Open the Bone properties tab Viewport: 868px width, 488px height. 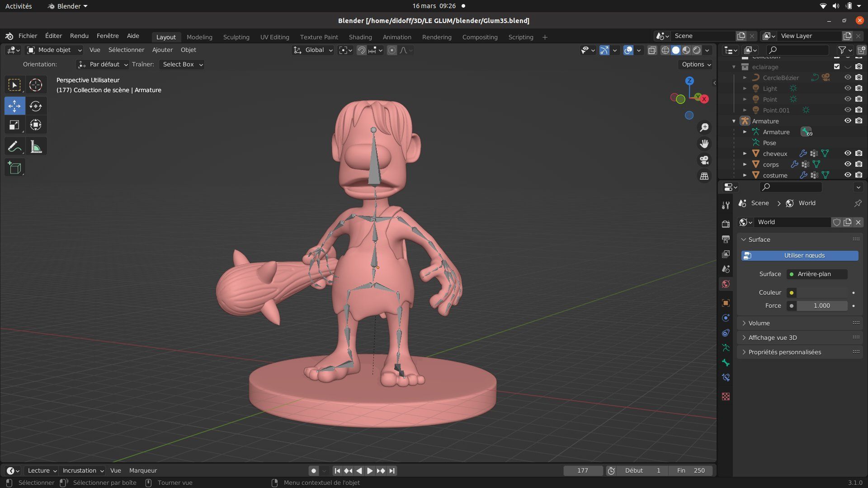pyautogui.click(x=726, y=363)
